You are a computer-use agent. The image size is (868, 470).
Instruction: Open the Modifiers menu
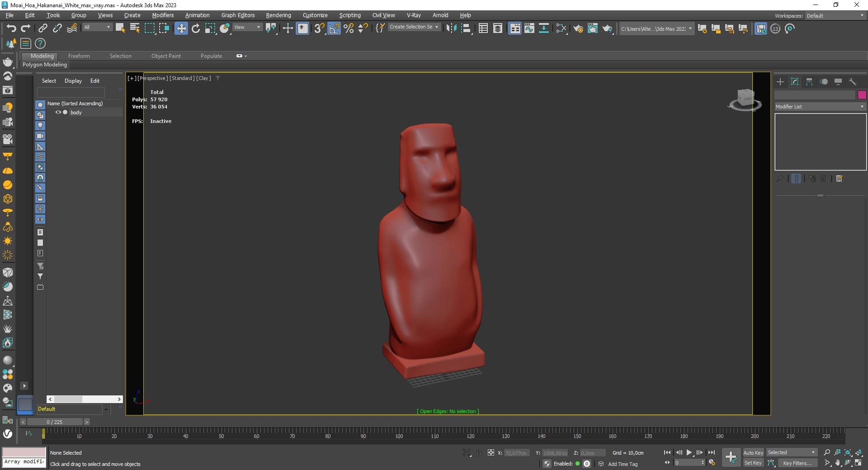[163, 15]
